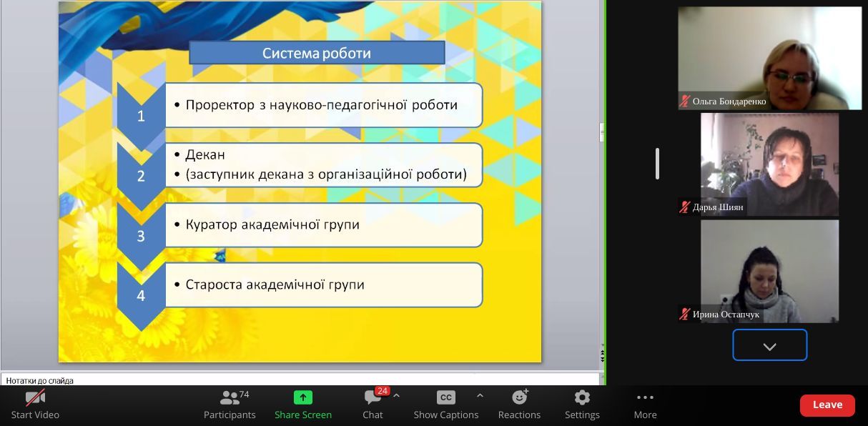Viewport: 868px width, 426px height.
Task: Click the green Share Screen icon
Action: (x=303, y=397)
